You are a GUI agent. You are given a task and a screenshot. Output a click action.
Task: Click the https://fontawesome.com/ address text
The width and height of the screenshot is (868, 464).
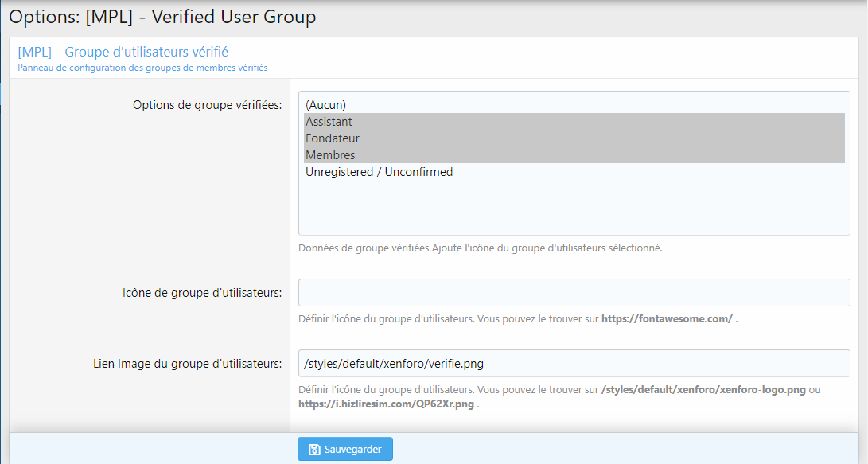tap(666, 318)
